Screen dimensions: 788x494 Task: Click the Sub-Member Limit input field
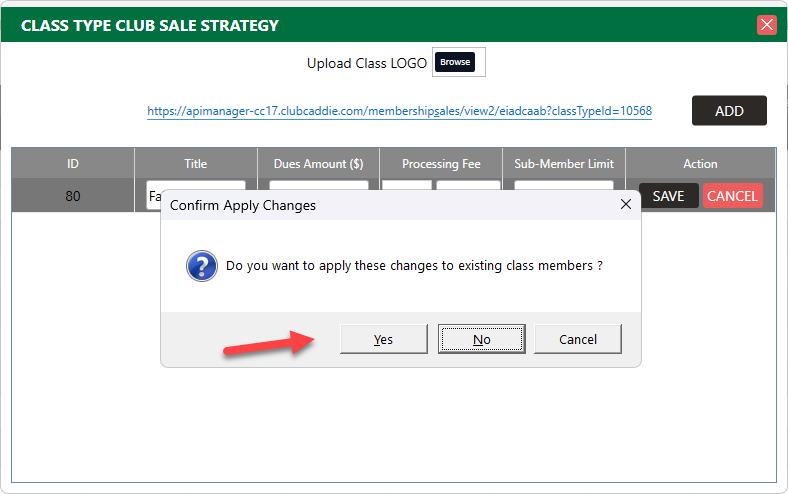(564, 185)
